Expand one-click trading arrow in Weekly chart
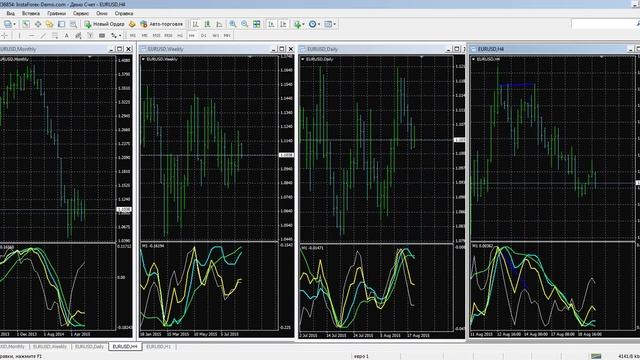This screenshot has width=640, height=360. pyautogui.click(x=143, y=59)
